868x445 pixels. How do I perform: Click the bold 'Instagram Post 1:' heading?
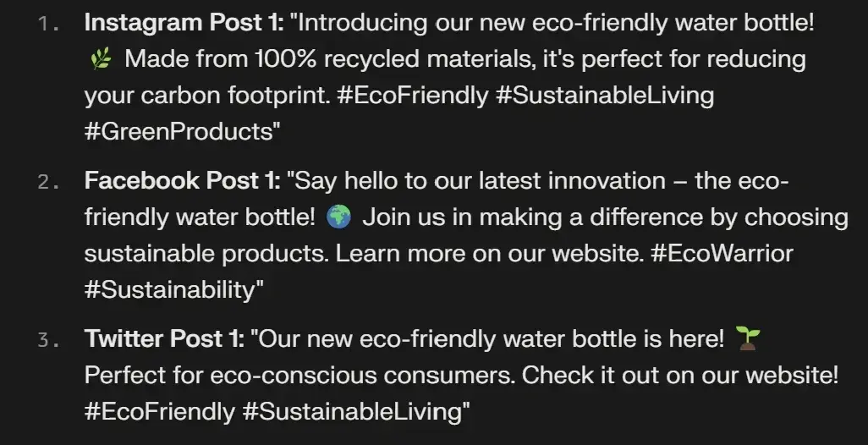(184, 23)
